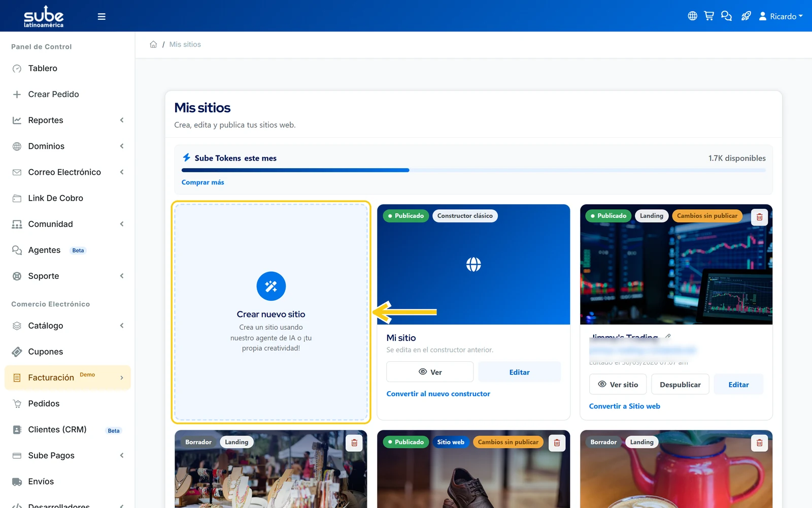Expand the Correo Electrónico menu chevron
Viewport: 812px width, 508px height.
click(122, 172)
